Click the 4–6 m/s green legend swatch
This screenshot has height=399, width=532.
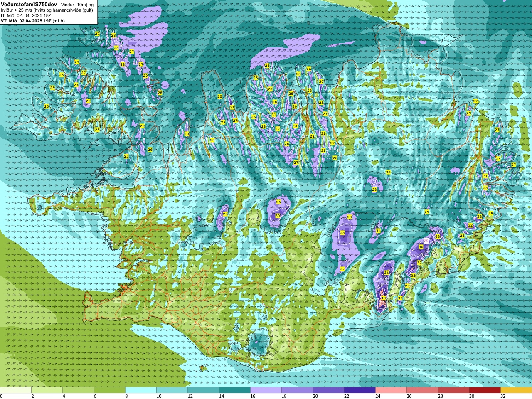(78, 390)
